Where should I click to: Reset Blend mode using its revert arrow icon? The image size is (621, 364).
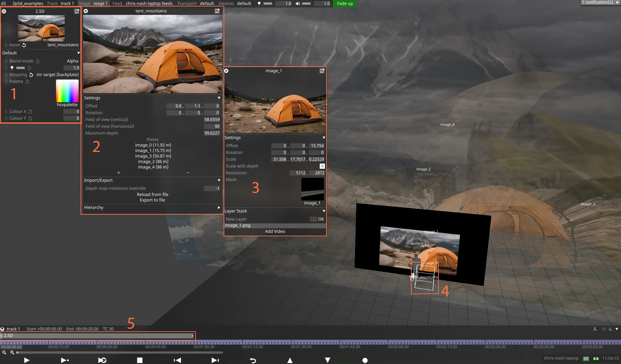[x=38, y=61]
